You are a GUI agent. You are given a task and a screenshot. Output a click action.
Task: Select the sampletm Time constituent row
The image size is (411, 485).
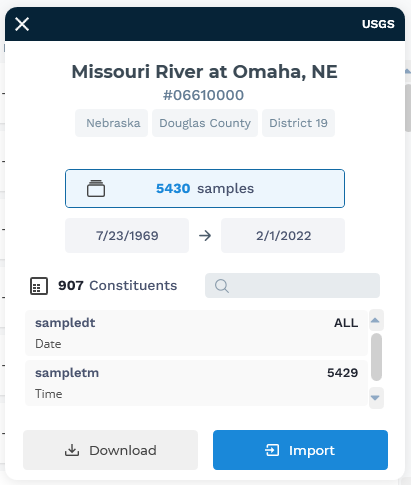[196, 383]
